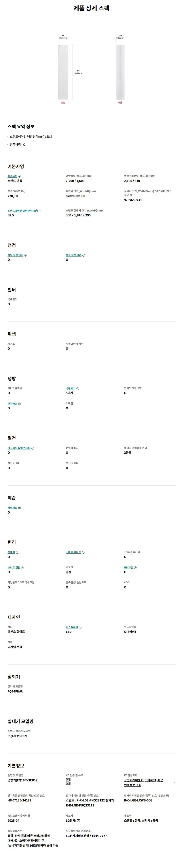Select the 인공지능 듀얼 인버터 link
The height and width of the screenshot is (868, 183).
click(x=19, y=448)
